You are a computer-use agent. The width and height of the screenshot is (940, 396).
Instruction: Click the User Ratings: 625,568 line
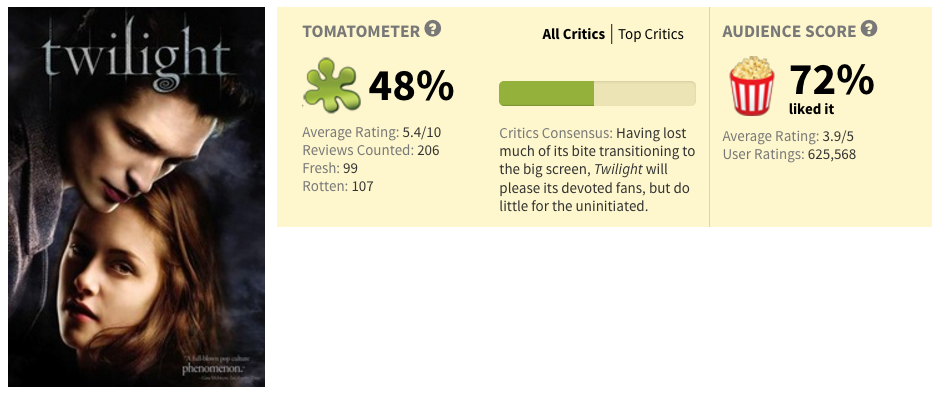pos(789,155)
